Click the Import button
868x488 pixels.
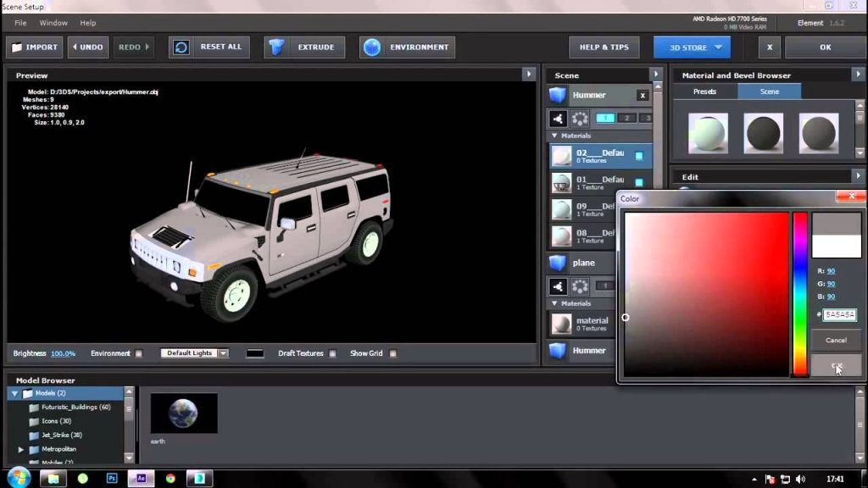(34, 47)
